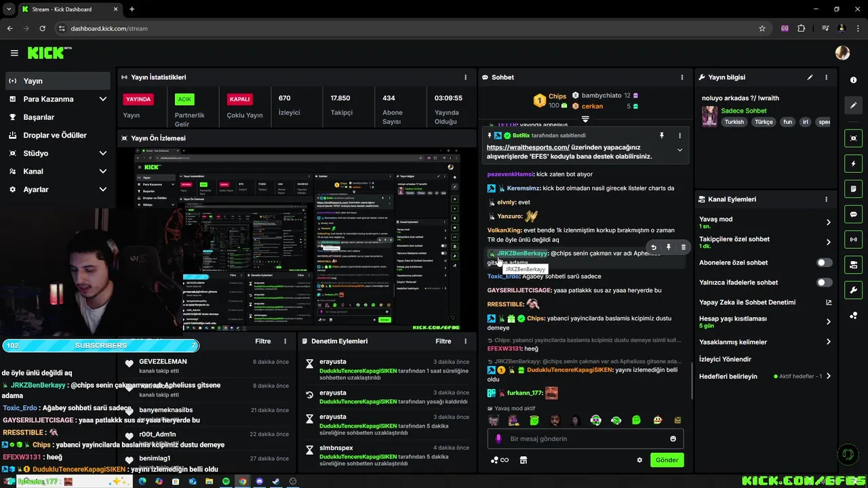This screenshot has height=488, width=868.
Task: Toggle Abonelere özel sohbet switch
Action: (x=824, y=262)
